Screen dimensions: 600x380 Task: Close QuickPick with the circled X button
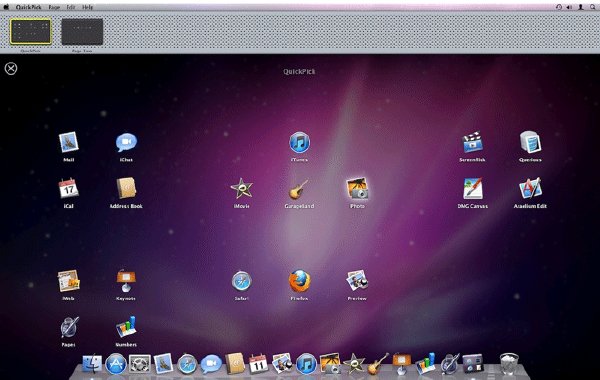[x=11, y=68]
